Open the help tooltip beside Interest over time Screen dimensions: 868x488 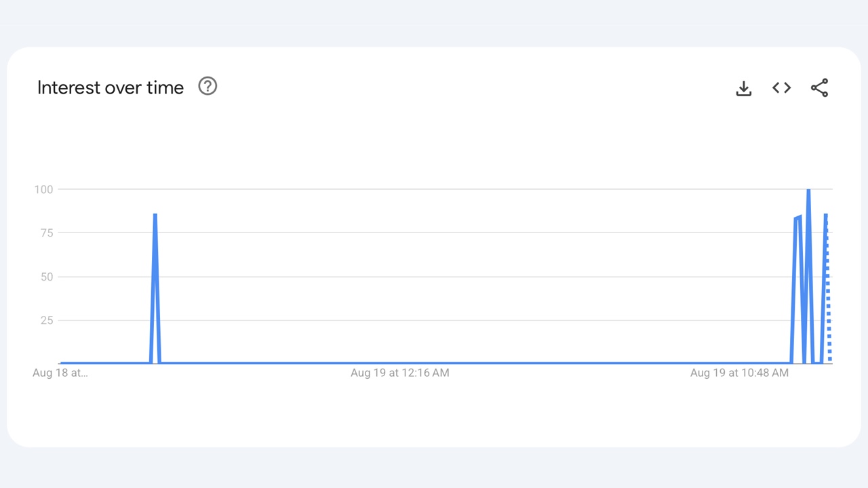(x=208, y=86)
